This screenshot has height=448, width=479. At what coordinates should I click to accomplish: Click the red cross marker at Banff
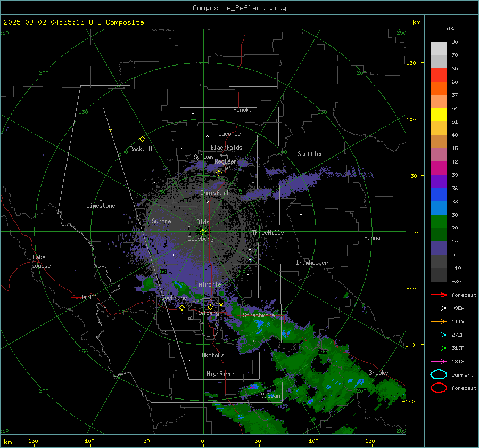coord(76,297)
